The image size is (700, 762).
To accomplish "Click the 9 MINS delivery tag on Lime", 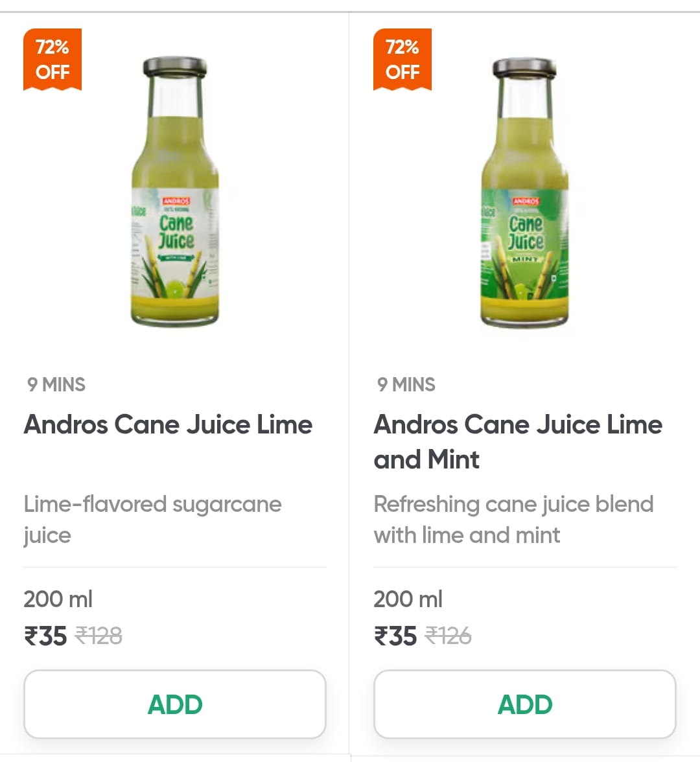I will pyautogui.click(x=56, y=384).
